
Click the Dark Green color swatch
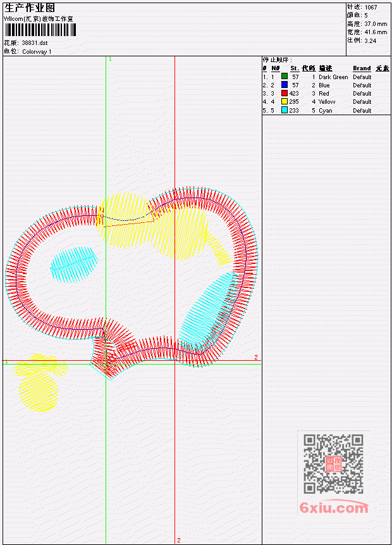point(285,77)
